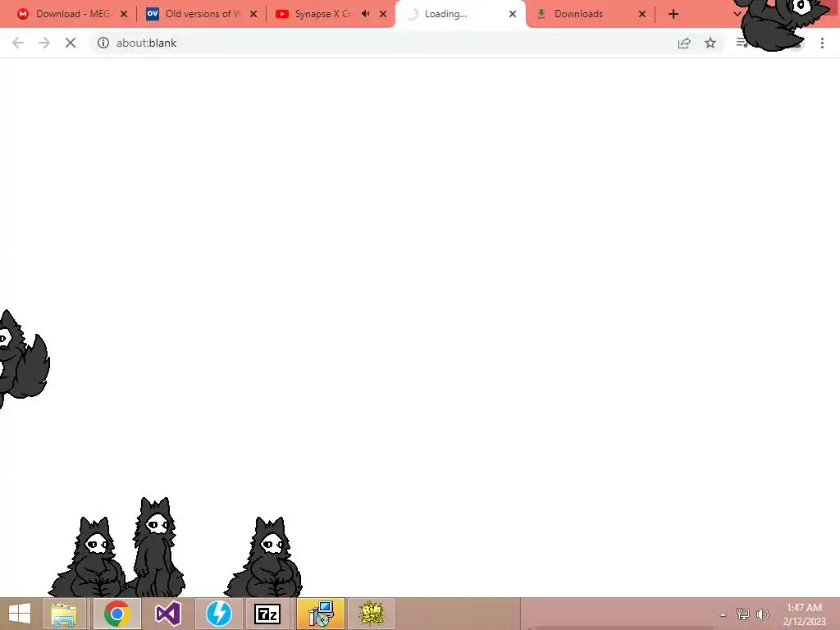Open a new browser tab
The width and height of the screenshot is (840, 630).
point(673,14)
